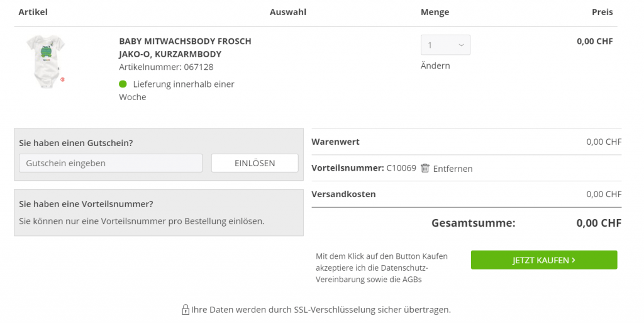Select the Vorteilsnummer code C10069
Viewport: 644px width, 323px height.
click(x=401, y=168)
